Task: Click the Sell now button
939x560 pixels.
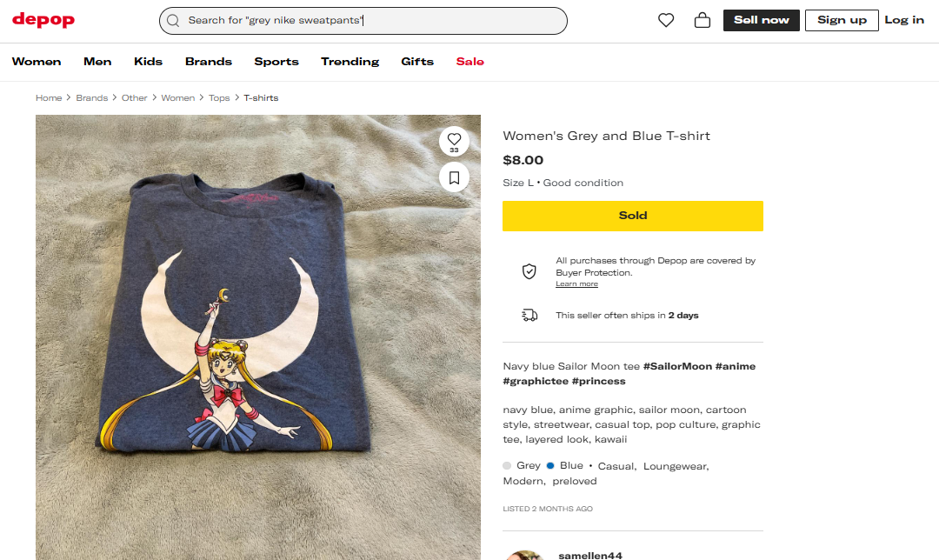Action: [x=762, y=20]
